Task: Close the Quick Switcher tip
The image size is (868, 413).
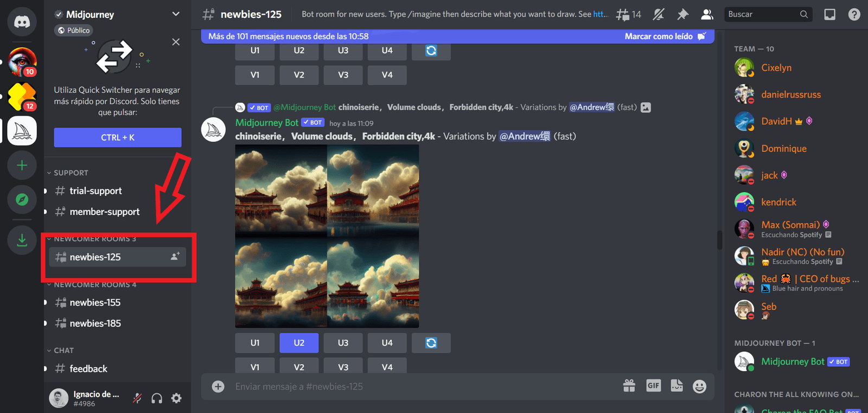Action: coord(176,42)
